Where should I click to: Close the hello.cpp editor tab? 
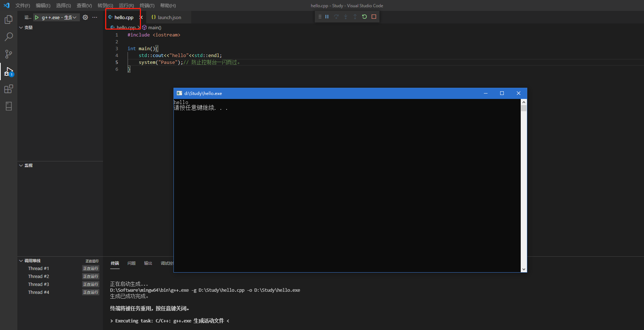click(141, 17)
